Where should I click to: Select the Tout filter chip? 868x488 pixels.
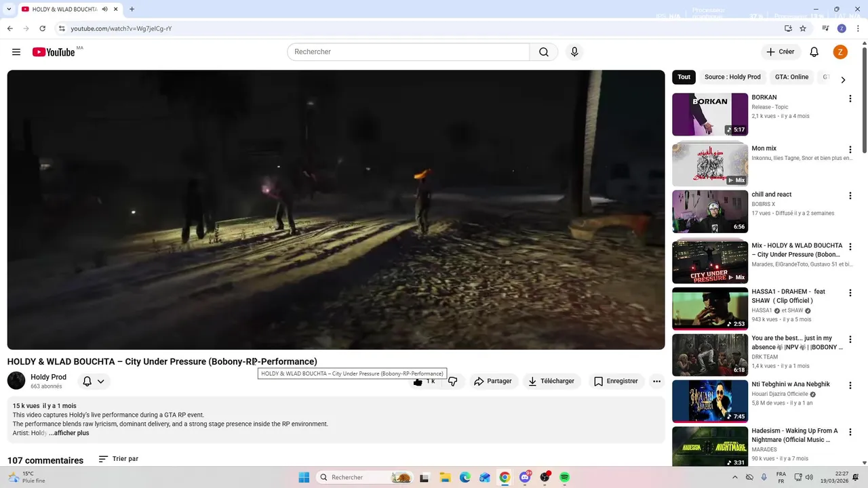(x=684, y=77)
